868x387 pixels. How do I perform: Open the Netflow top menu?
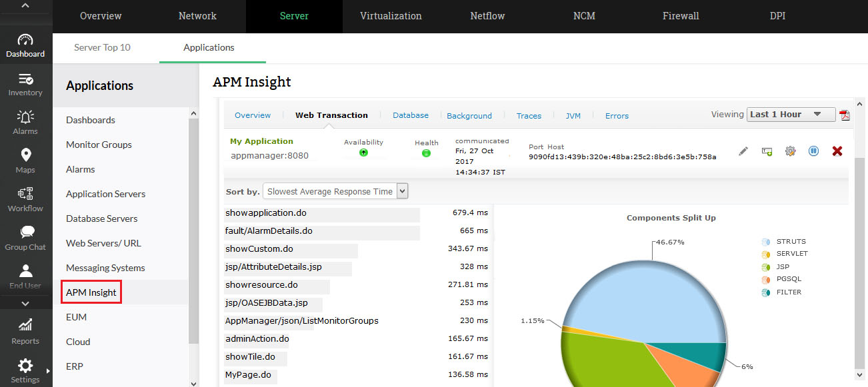(x=487, y=16)
